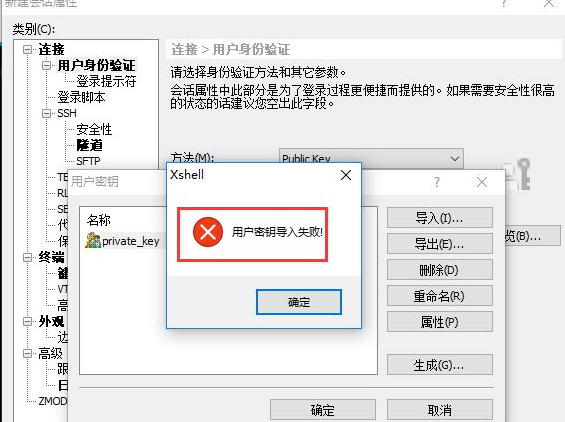This screenshot has height=422, width=565.
Task: Collapse the SSH tree node
Action: (46, 114)
